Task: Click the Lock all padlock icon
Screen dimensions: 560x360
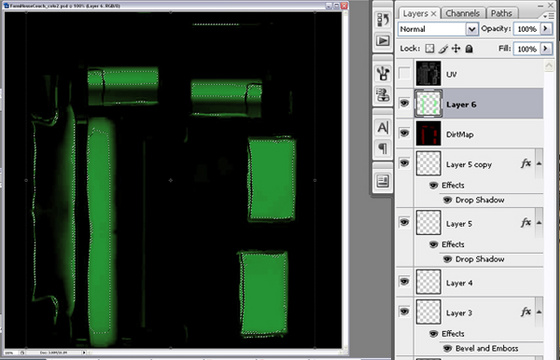Action: (469, 49)
